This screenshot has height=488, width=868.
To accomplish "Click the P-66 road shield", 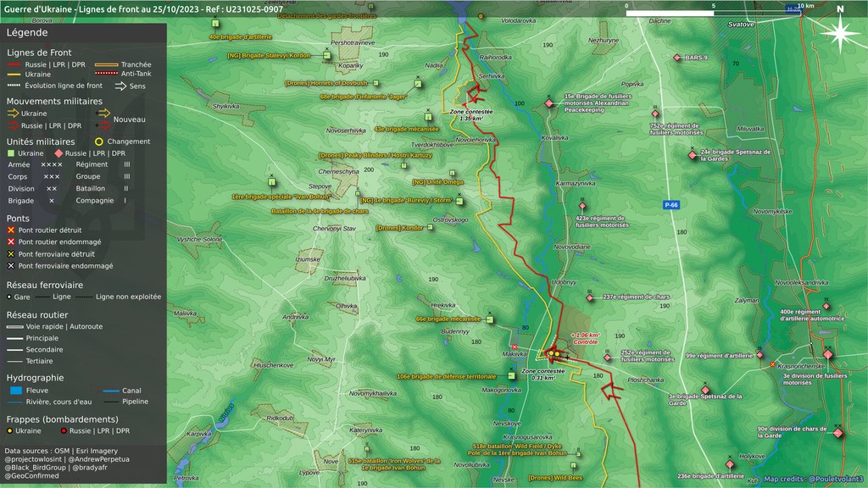I will coord(671,205).
